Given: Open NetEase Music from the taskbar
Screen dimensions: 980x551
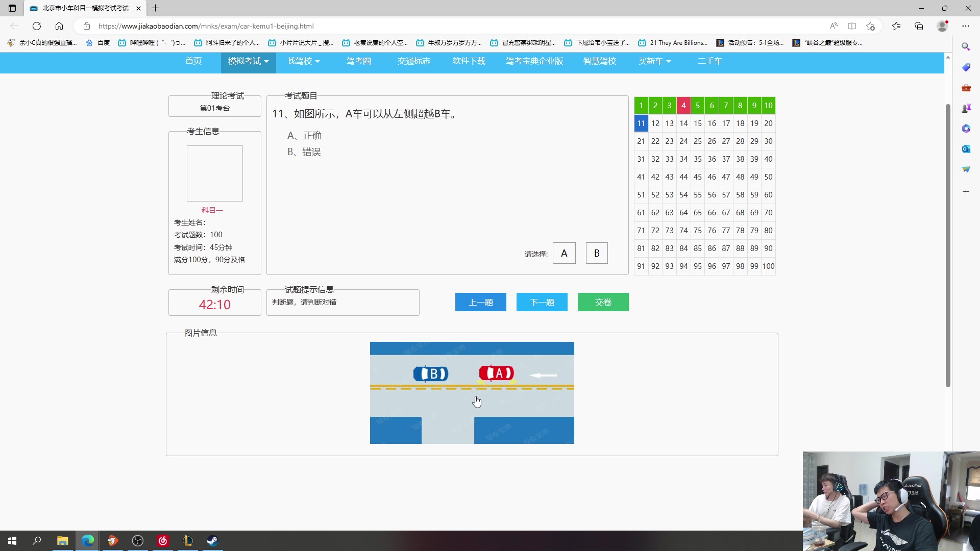Looking at the screenshot, I should pos(163,541).
